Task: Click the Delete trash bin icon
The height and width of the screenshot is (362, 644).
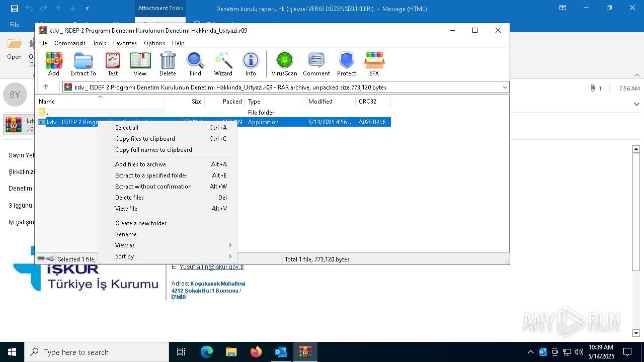Action: (168, 64)
